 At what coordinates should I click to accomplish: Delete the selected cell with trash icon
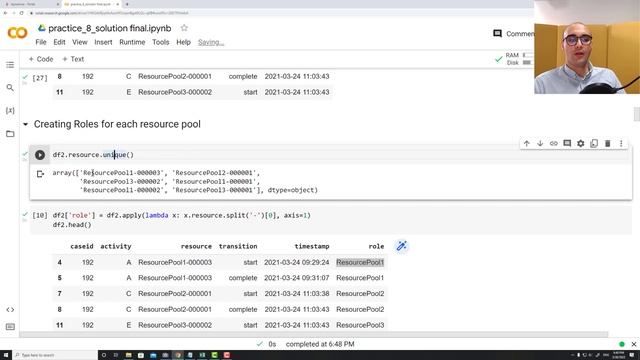point(607,144)
